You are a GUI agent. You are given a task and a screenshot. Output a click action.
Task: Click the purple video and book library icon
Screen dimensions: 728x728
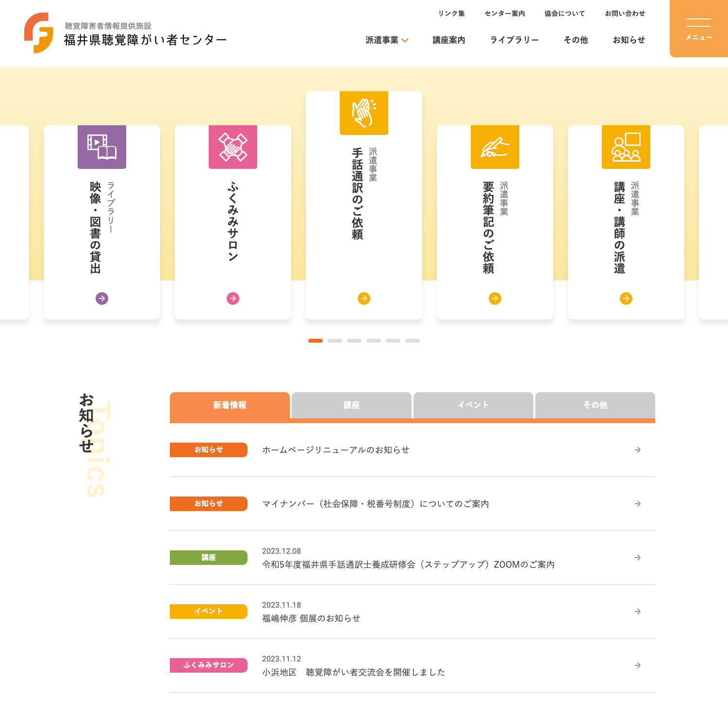click(102, 147)
